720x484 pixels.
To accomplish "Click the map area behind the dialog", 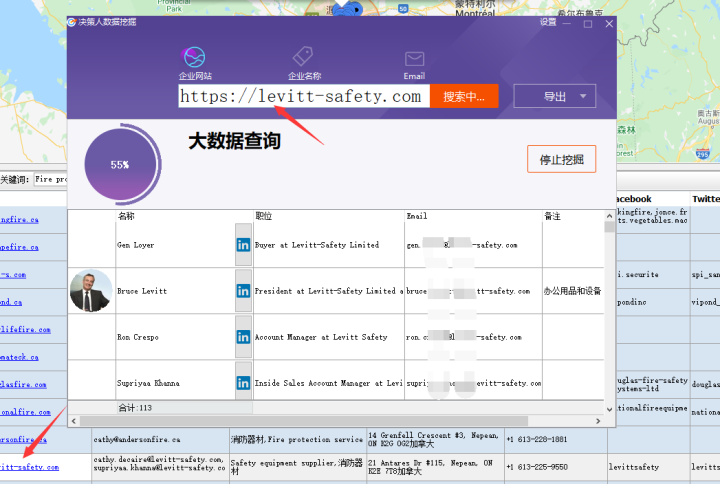I will tap(32, 83).
